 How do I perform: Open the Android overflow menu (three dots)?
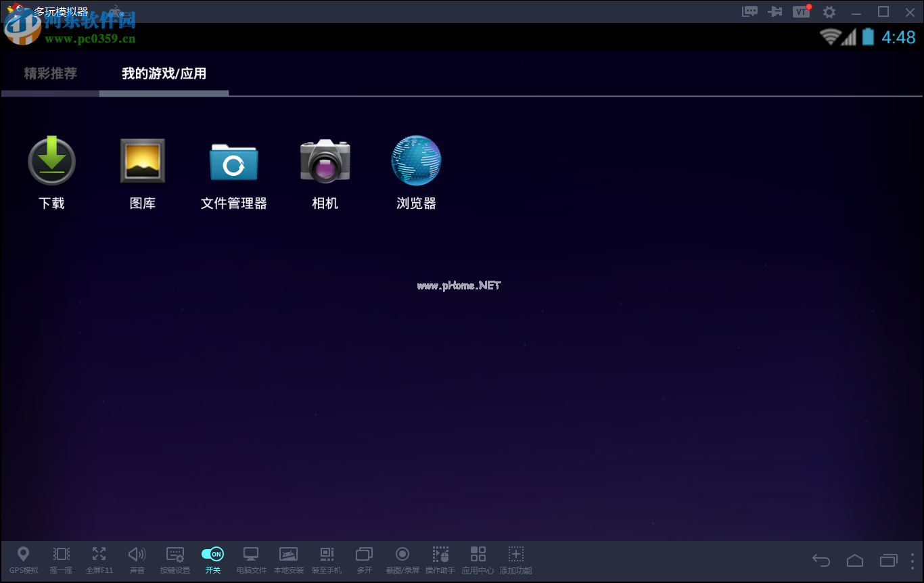coord(912,561)
